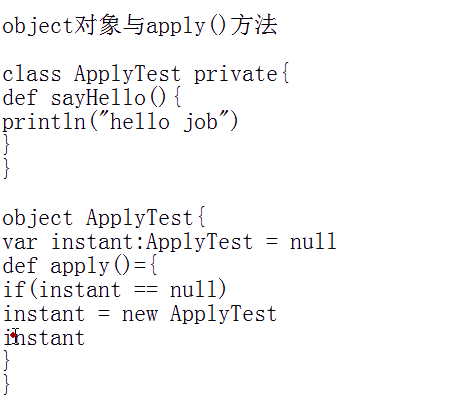Click the var keyword before instant
The height and width of the screenshot is (415, 476).
pyautogui.click(x=20, y=242)
